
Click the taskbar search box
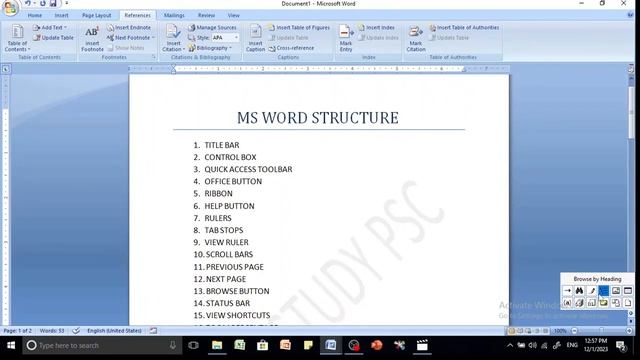(102, 345)
